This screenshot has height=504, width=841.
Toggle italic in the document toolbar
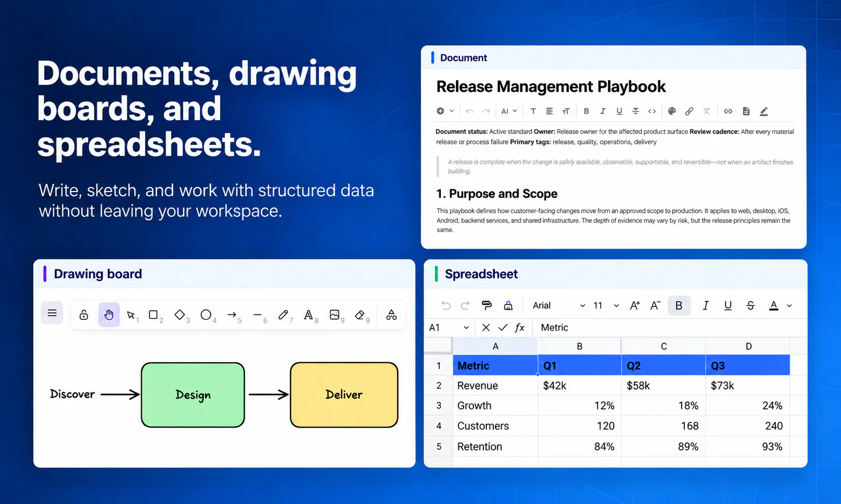(603, 111)
